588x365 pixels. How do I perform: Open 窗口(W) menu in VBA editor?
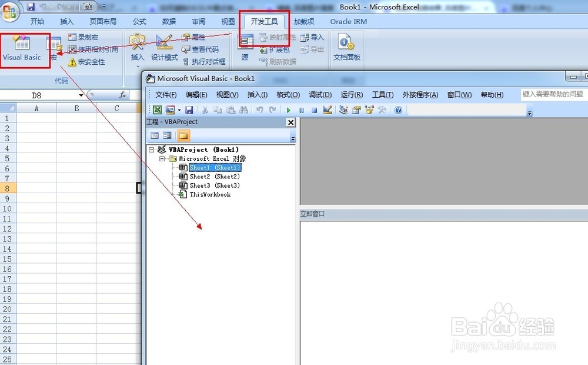(x=459, y=95)
